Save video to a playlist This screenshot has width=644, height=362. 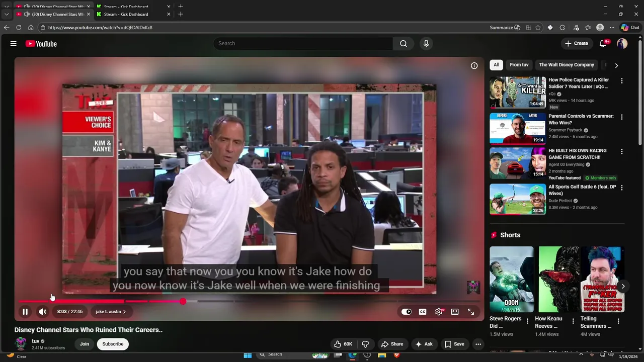click(x=454, y=344)
